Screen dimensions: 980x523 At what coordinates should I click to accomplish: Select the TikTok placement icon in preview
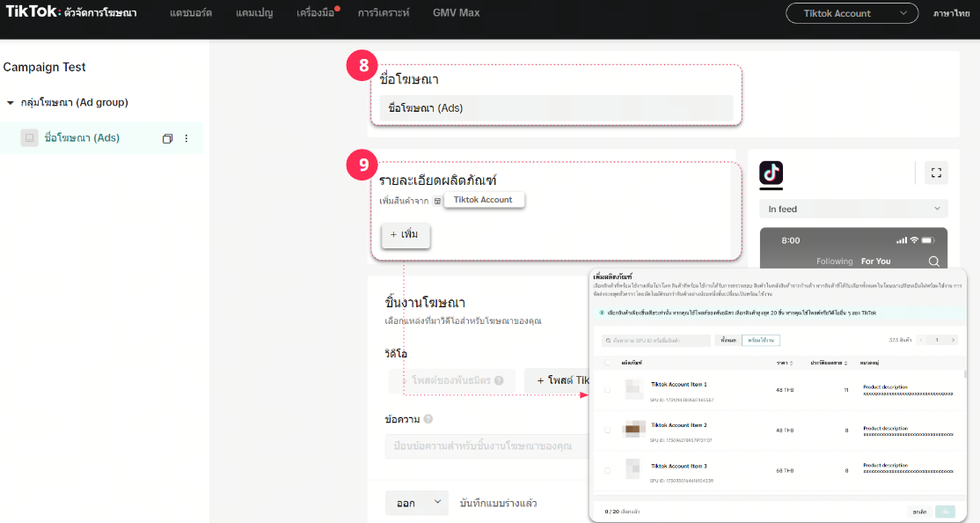click(x=771, y=173)
